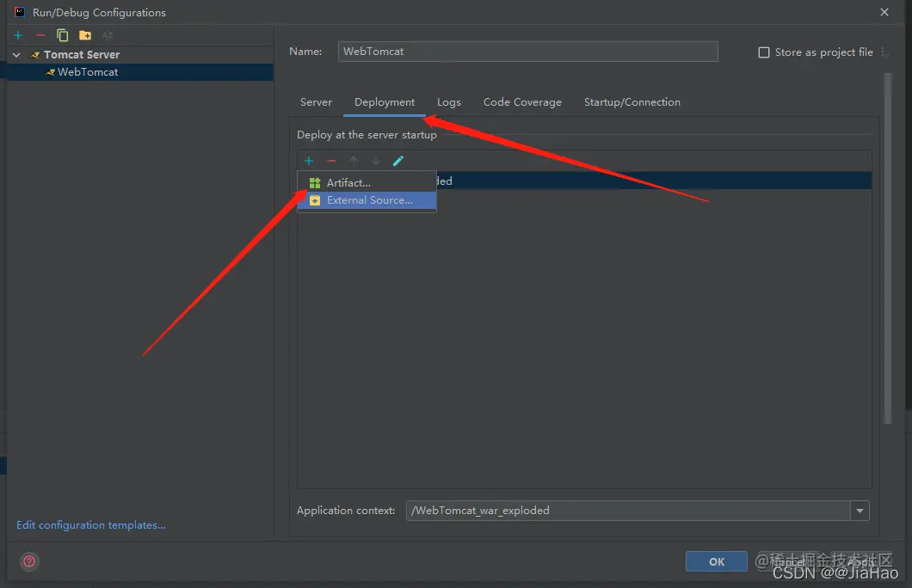Click the Application context text field

tap(628, 511)
